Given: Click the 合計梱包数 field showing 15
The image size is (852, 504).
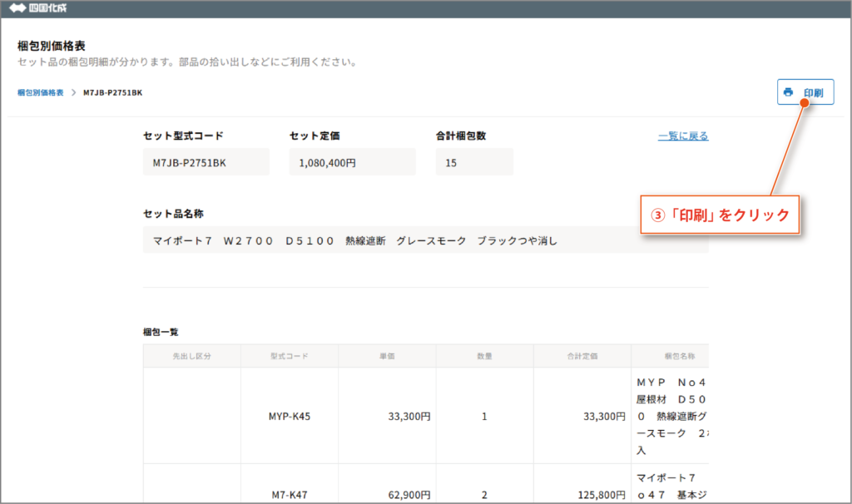Looking at the screenshot, I should pyautogui.click(x=474, y=163).
